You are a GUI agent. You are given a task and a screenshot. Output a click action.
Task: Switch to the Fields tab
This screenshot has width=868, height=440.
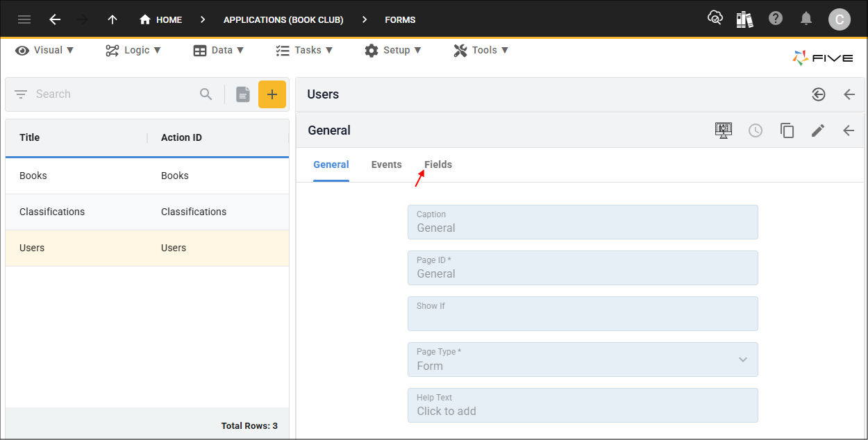click(438, 164)
